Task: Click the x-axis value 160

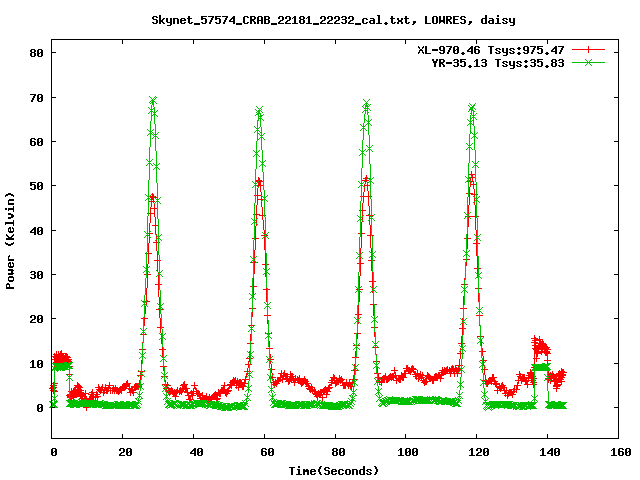Action: coord(621,452)
